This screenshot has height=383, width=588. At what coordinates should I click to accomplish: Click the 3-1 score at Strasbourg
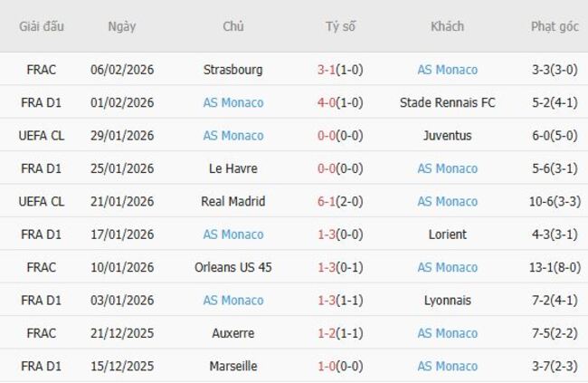click(x=328, y=70)
